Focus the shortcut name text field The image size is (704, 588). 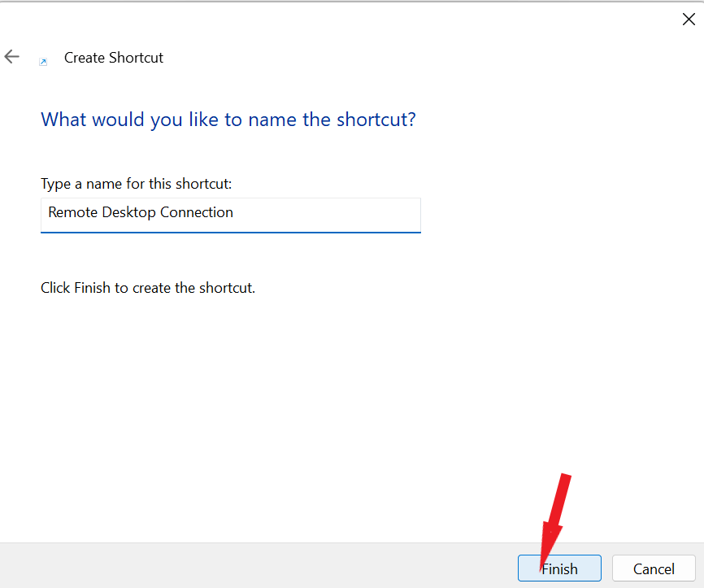[x=230, y=213]
